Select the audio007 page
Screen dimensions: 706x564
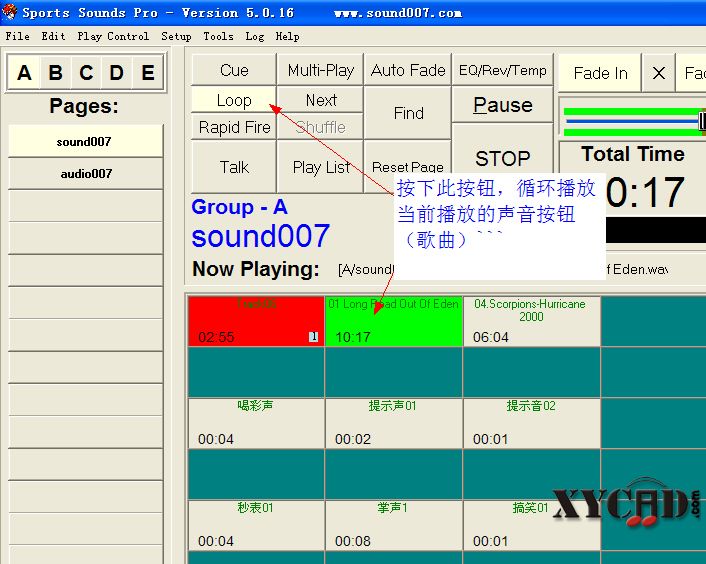[85, 173]
